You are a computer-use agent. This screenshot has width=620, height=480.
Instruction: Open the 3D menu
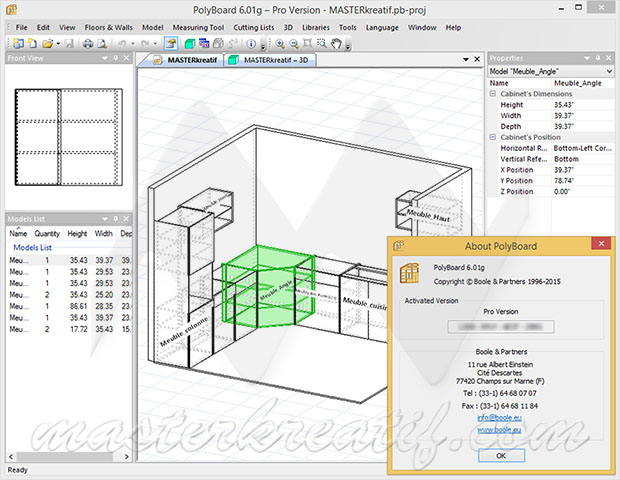(288, 28)
